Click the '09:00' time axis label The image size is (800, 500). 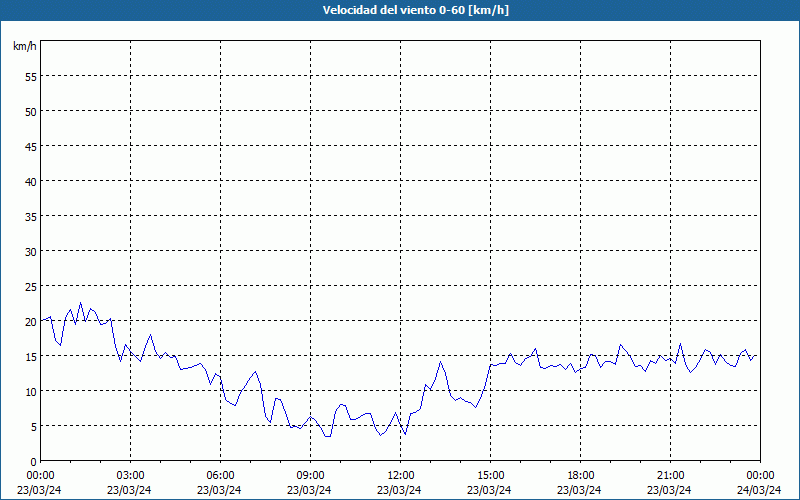310,476
